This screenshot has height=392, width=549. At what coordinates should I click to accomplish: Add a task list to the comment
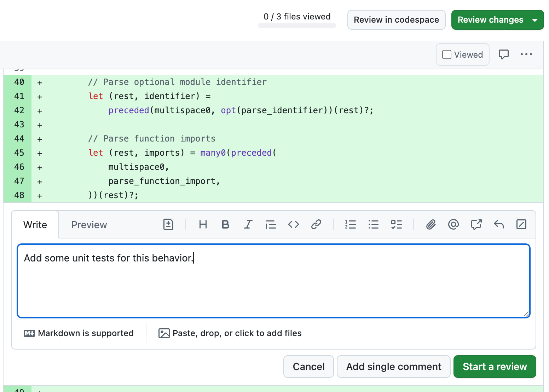pos(396,224)
